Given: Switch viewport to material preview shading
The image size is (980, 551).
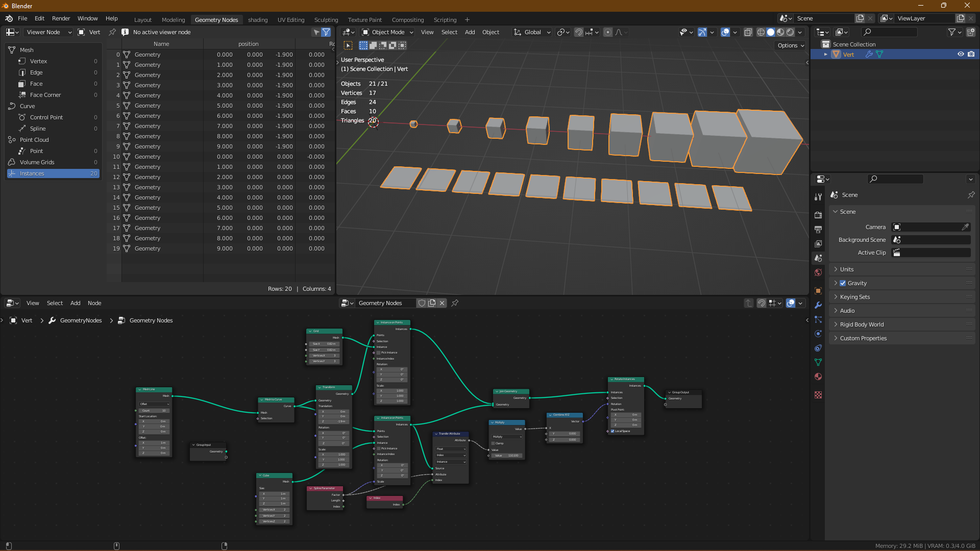Looking at the screenshot, I should [780, 32].
